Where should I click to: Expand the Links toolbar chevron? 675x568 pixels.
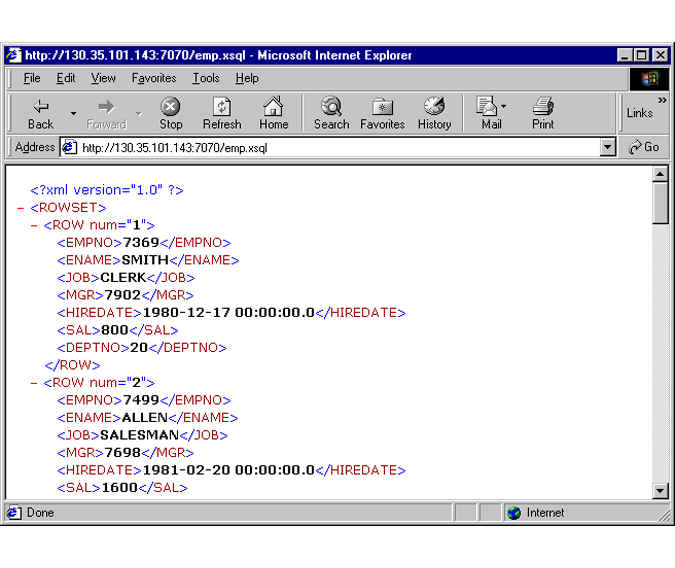coord(662,100)
